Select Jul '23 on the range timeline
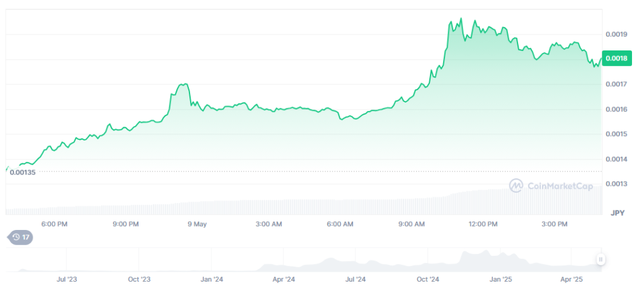 point(67,279)
